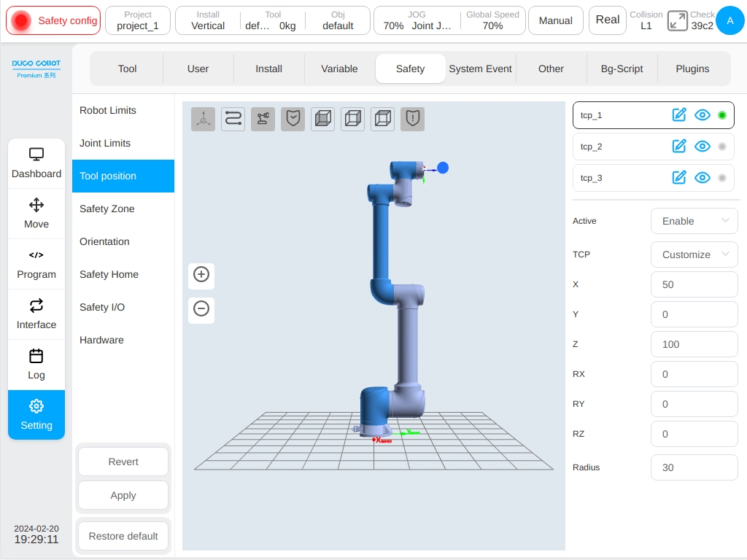This screenshot has height=560, width=747.
Task: Open the Setting page
Action: 36,415
